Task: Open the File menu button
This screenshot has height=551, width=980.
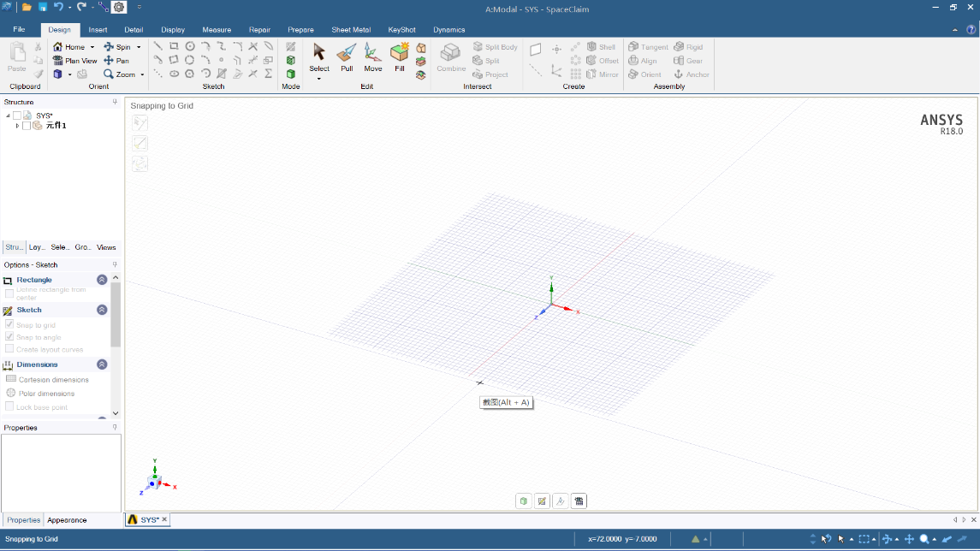Action: 19,30
